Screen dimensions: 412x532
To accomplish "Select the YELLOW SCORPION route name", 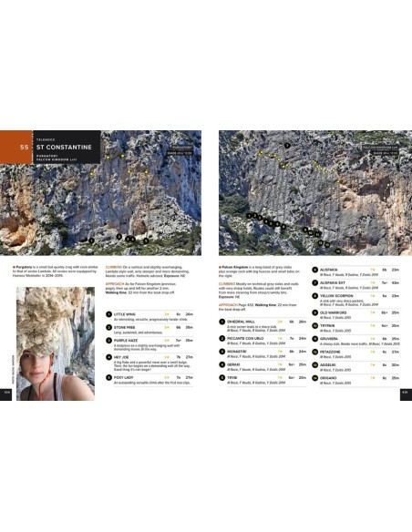I will click(x=336, y=296).
